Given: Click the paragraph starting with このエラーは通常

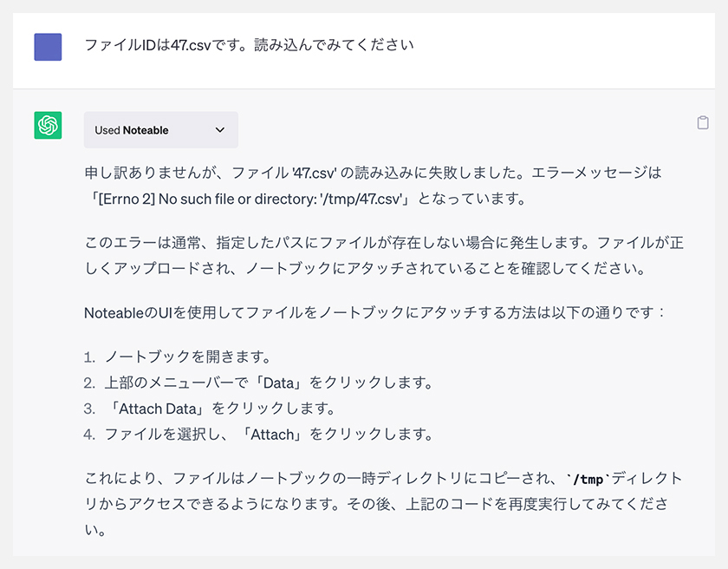Looking at the screenshot, I should coord(384,256).
